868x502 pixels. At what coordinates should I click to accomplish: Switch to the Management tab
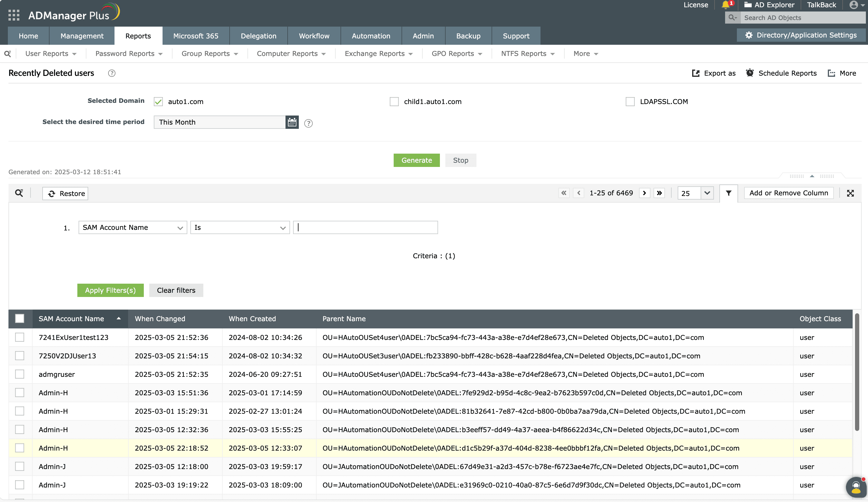pos(82,36)
